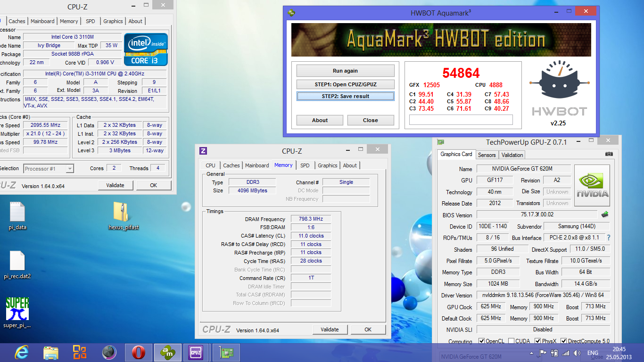644x362 pixels.
Task: Click OK in CPU-Z Memory window
Action: pyautogui.click(x=368, y=329)
